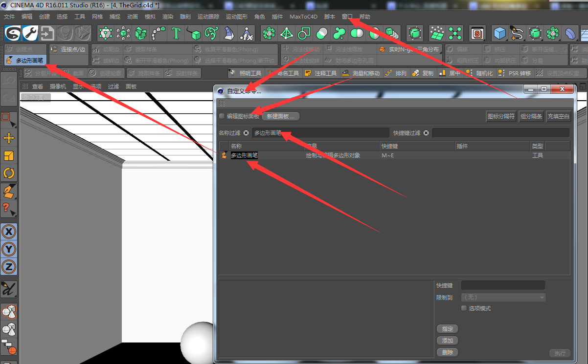This screenshot has height=364, width=588.
Task: Click 连接点/边 tool button
Action: coord(68,49)
